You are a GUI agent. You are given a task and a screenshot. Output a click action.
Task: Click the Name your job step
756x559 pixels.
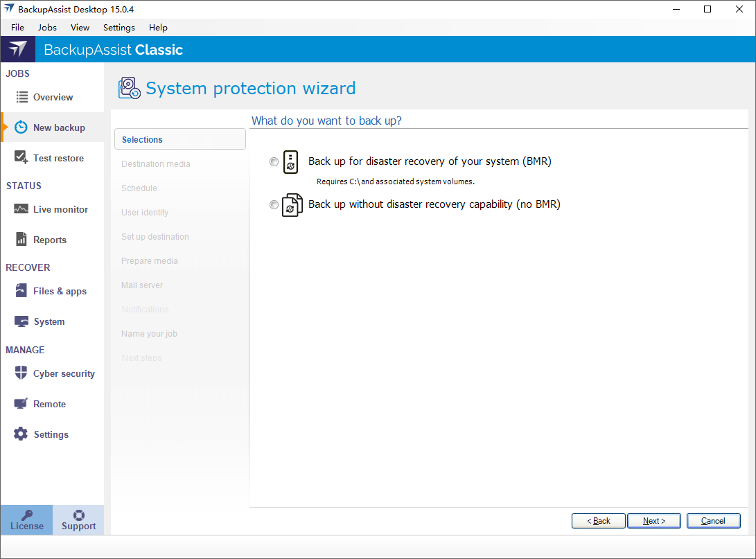149,333
